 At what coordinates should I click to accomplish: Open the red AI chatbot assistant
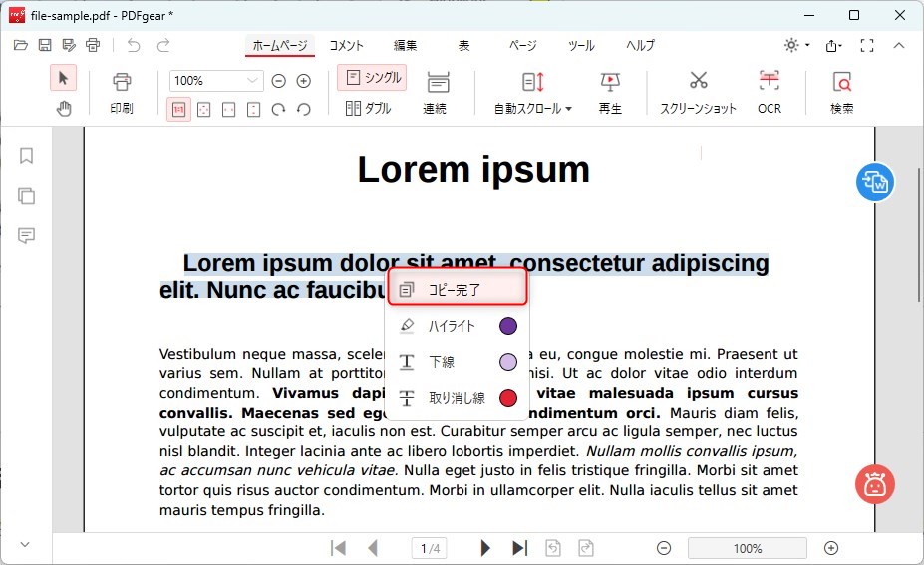coord(875,484)
